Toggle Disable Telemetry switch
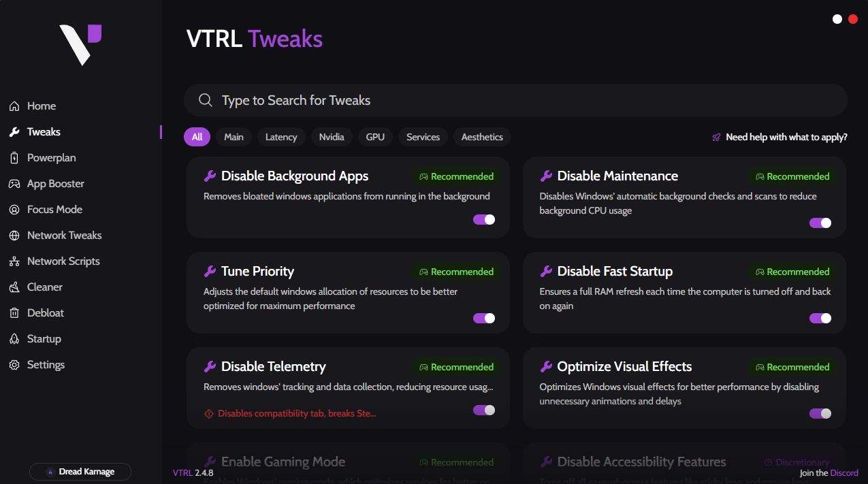 (x=484, y=410)
